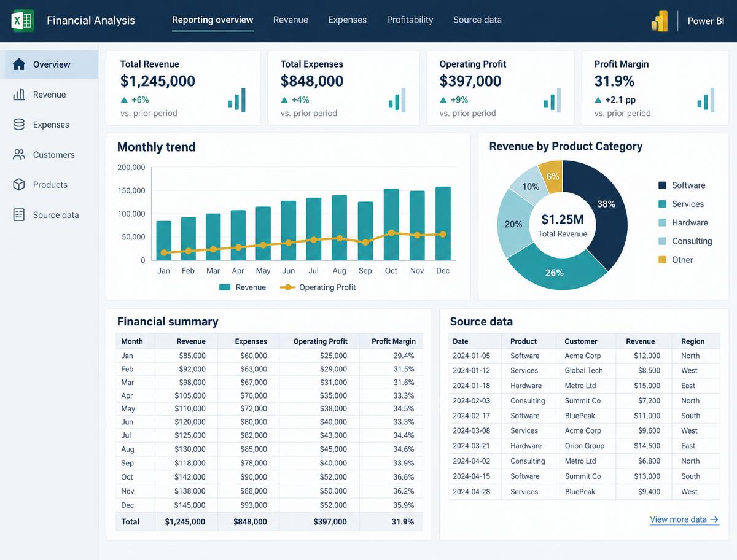Click the Total row $397,000 cell

330,522
